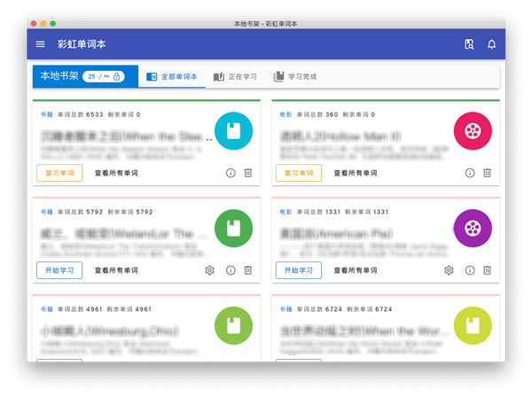Delete the 360-word movie wordbook
The image size is (532, 397).
[487, 173]
